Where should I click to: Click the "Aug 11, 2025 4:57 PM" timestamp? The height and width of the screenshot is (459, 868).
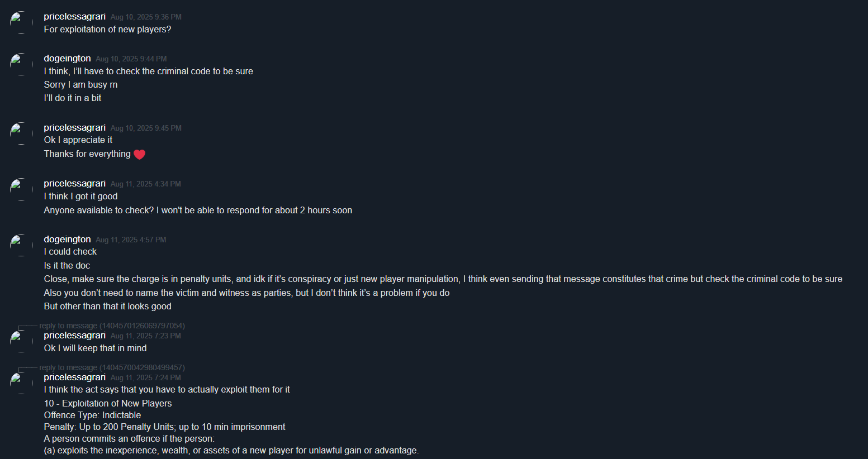(x=131, y=240)
